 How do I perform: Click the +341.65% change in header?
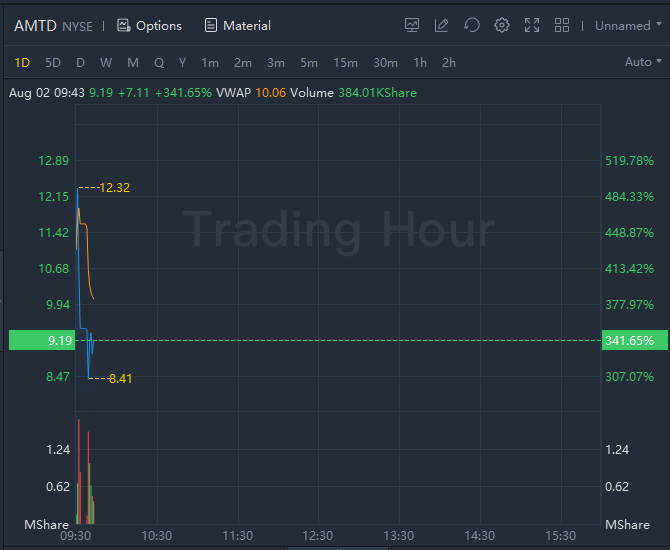pos(183,93)
